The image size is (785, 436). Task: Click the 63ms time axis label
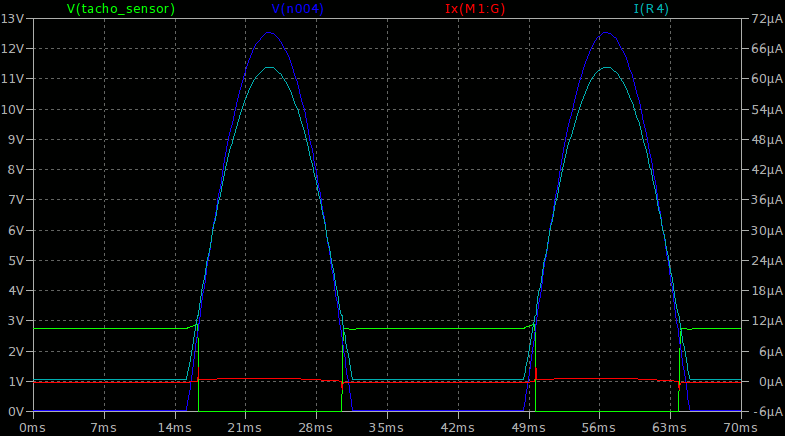pos(670,428)
